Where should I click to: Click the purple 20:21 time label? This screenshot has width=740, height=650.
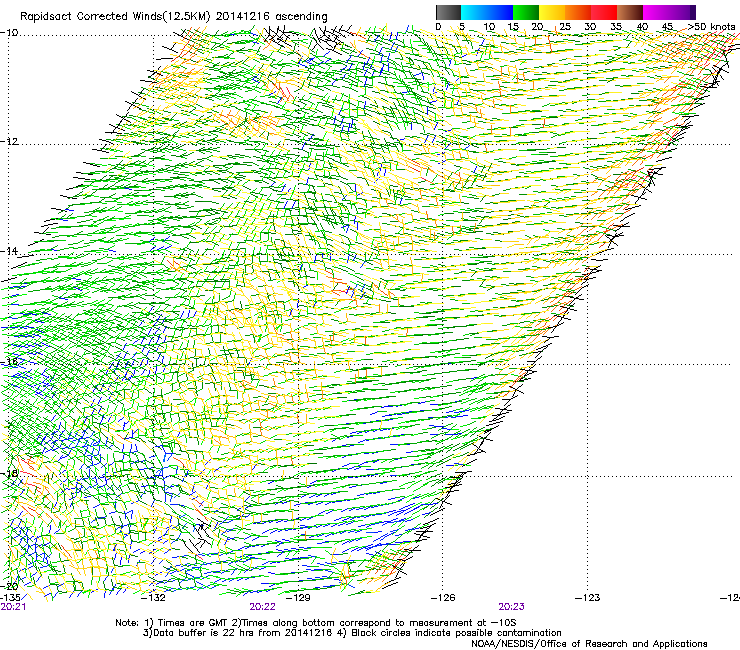coord(13,607)
